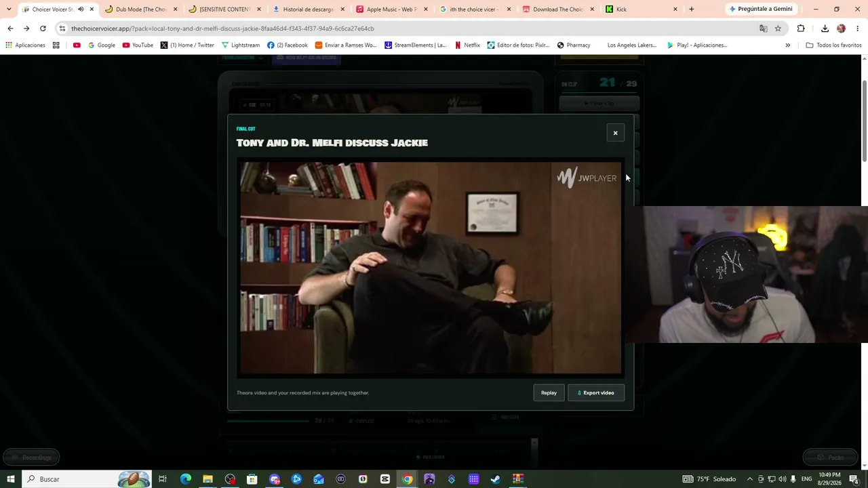Open the Aplicaciones bookmark
This screenshot has width=868, height=488.
[26, 45]
